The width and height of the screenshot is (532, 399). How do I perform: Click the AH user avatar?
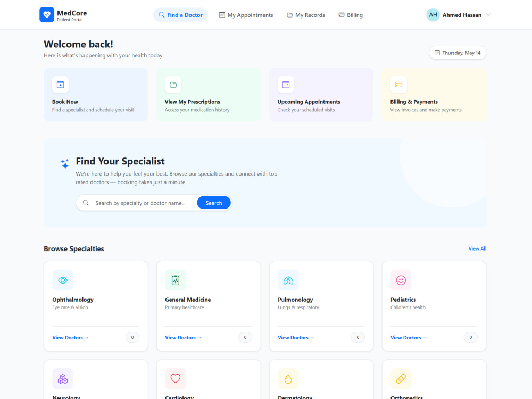coord(433,14)
